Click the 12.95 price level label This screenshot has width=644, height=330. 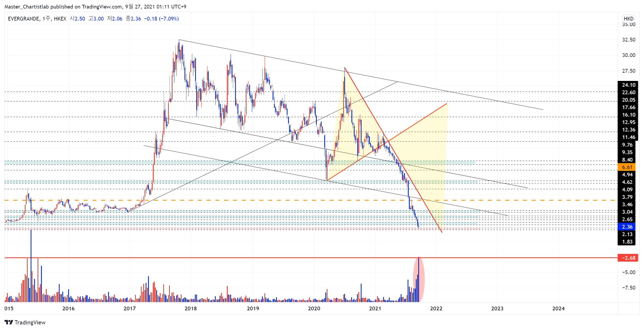pos(628,122)
